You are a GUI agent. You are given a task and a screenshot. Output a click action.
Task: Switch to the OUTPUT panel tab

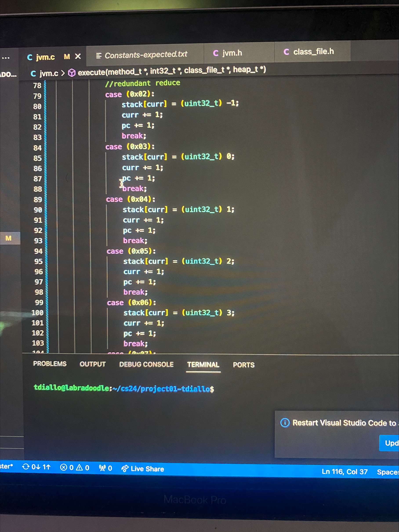92,364
